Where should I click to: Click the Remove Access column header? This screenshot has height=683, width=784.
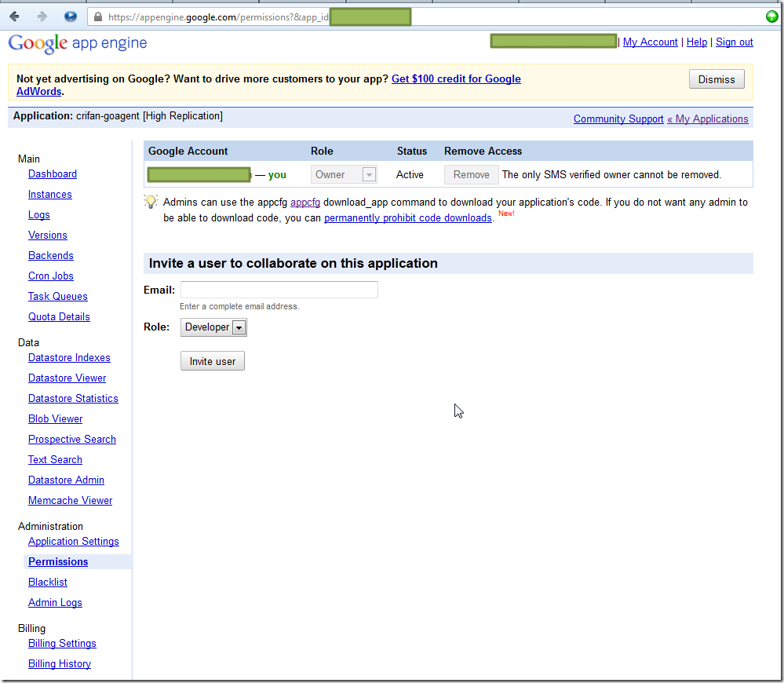point(483,151)
